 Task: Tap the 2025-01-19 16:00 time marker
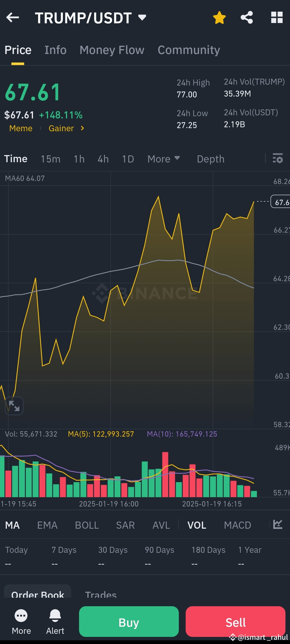point(109,504)
